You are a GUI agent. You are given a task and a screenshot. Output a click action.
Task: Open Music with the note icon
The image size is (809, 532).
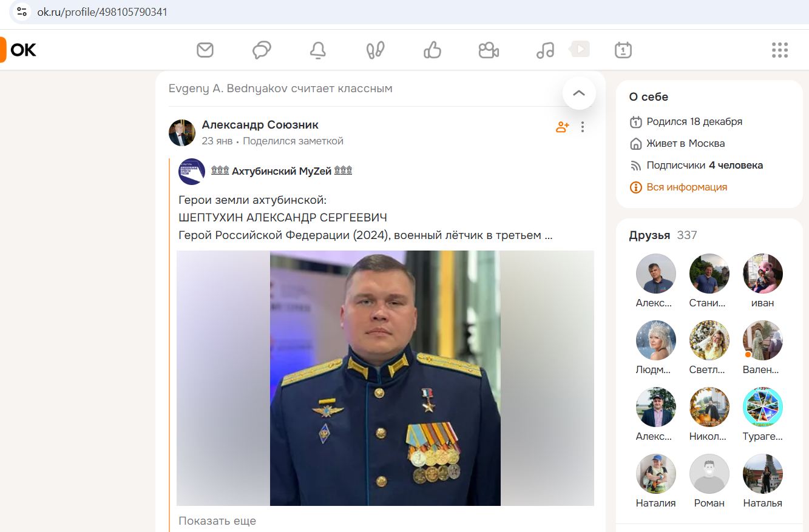click(544, 50)
